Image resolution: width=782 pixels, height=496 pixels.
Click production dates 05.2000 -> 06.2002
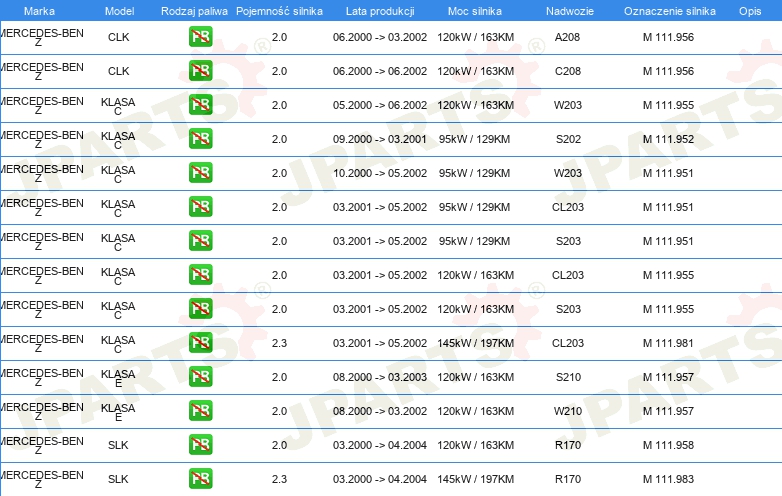(380, 105)
